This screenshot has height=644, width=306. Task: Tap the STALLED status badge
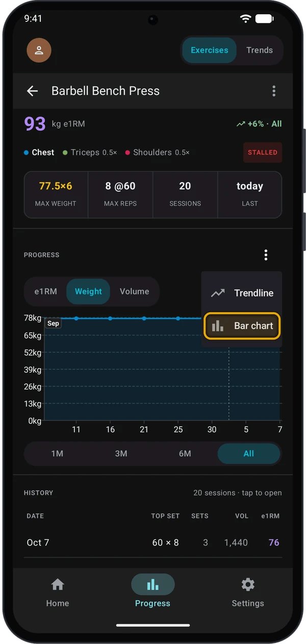pyautogui.click(x=263, y=153)
